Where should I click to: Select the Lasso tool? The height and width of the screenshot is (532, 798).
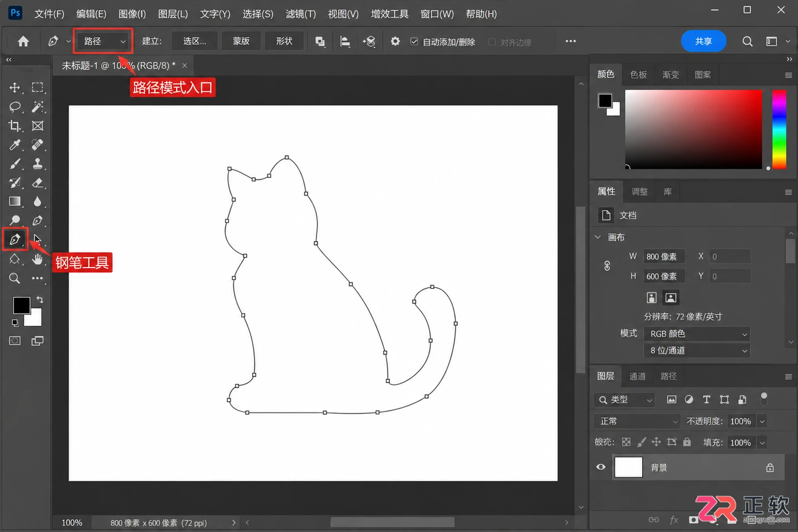(x=15, y=106)
